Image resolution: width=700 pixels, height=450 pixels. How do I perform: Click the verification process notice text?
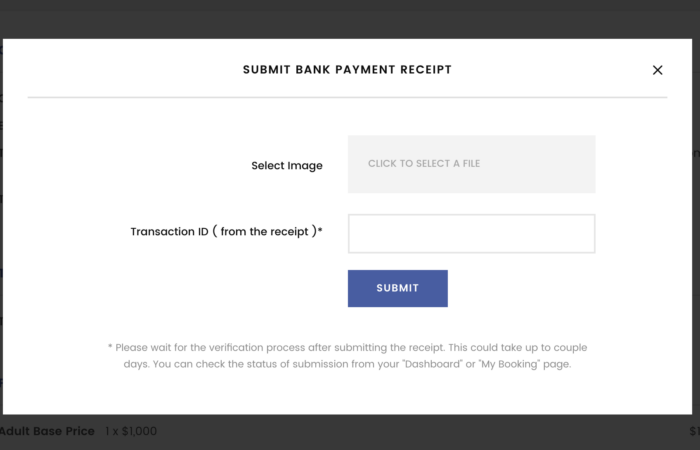tap(347, 356)
